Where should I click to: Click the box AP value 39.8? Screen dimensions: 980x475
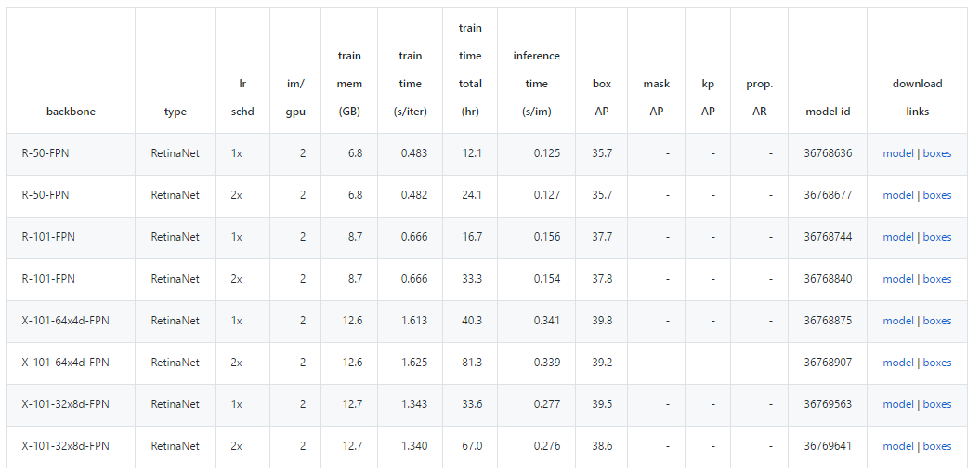(x=602, y=321)
